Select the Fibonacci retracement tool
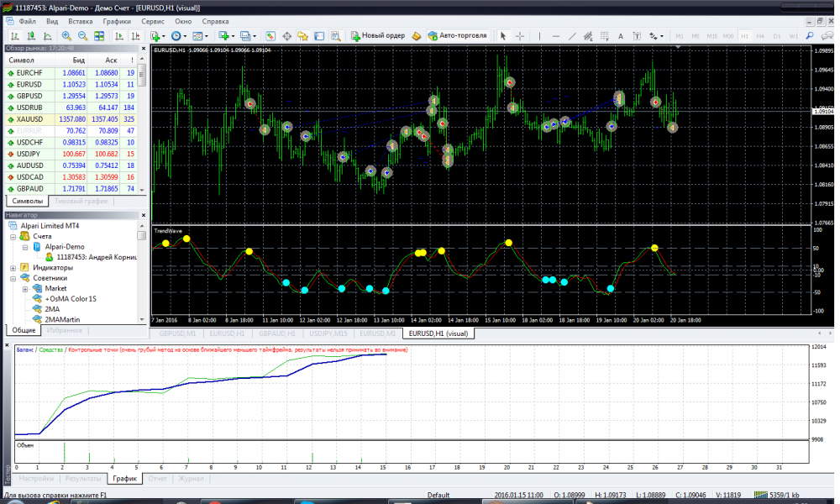The height and width of the screenshot is (504, 840). pos(604,36)
